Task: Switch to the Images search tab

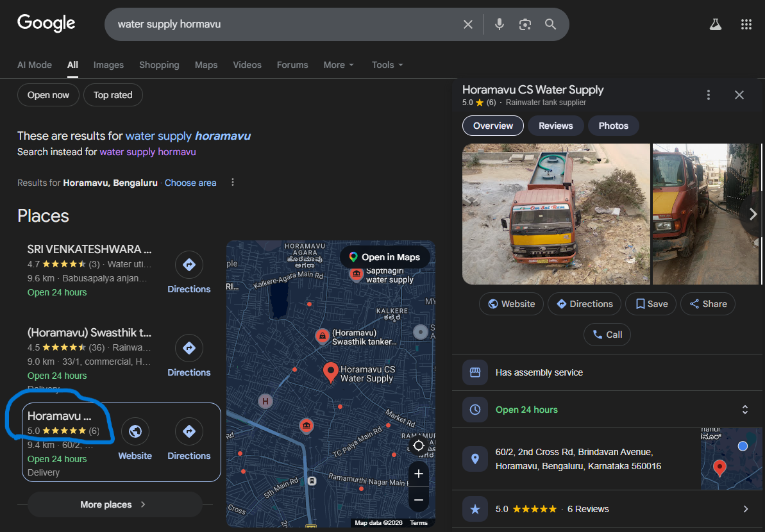Action: tap(108, 65)
